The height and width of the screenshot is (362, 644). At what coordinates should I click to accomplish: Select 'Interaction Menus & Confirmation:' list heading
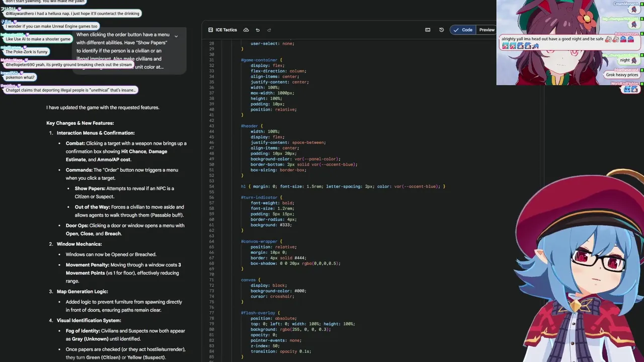click(x=96, y=133)
